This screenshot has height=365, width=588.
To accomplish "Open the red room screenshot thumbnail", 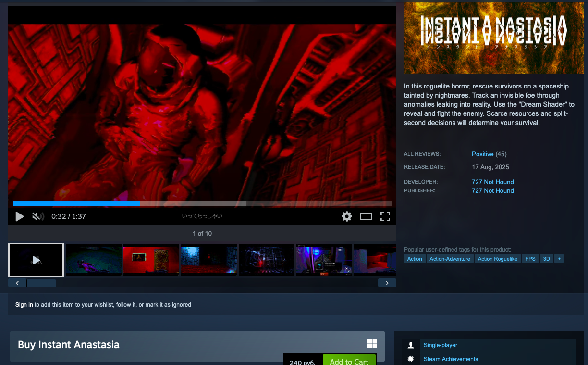I will (151, 260).
